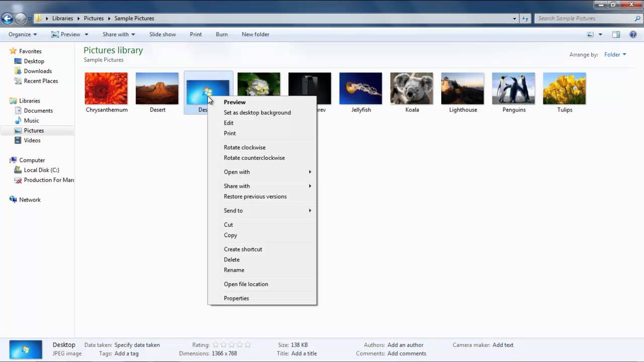This screenshot has height=362, width=644.
Task: Open the Arrange by Folder dropdown
Action: coord(615,55)
